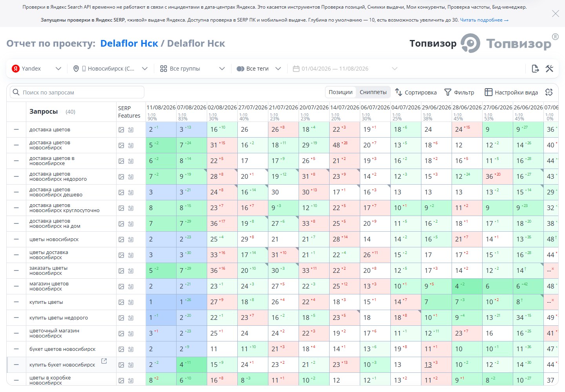This screenshot has height=392, width=565.
Task: Select the query "цветы в коробке новосибирск"
Action: point(50,380)
